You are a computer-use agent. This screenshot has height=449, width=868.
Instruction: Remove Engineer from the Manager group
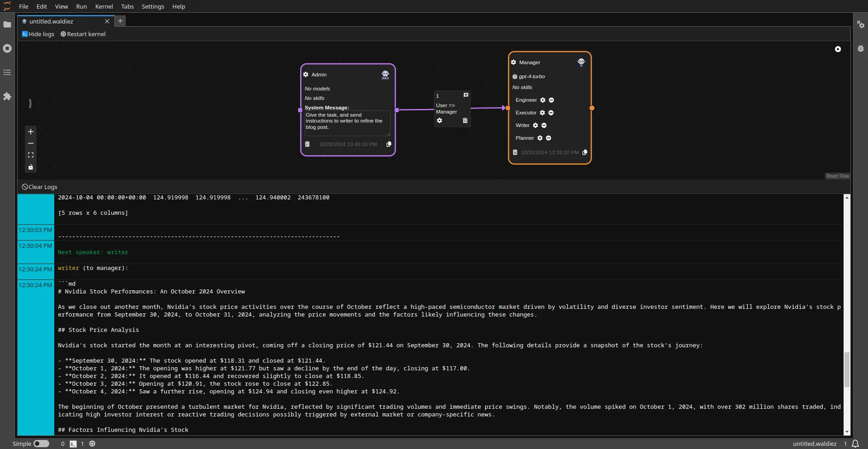[x=552, y=100]
